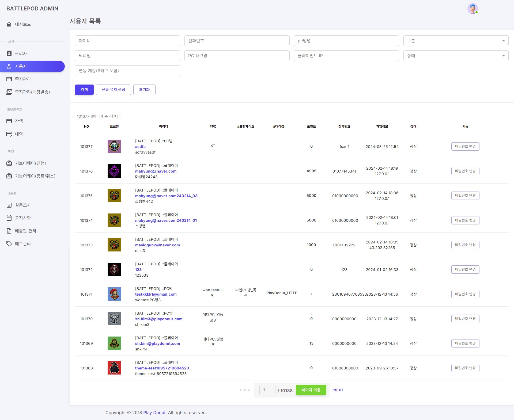Select 사용자 in the sidebar menu

tap(33, 66)
